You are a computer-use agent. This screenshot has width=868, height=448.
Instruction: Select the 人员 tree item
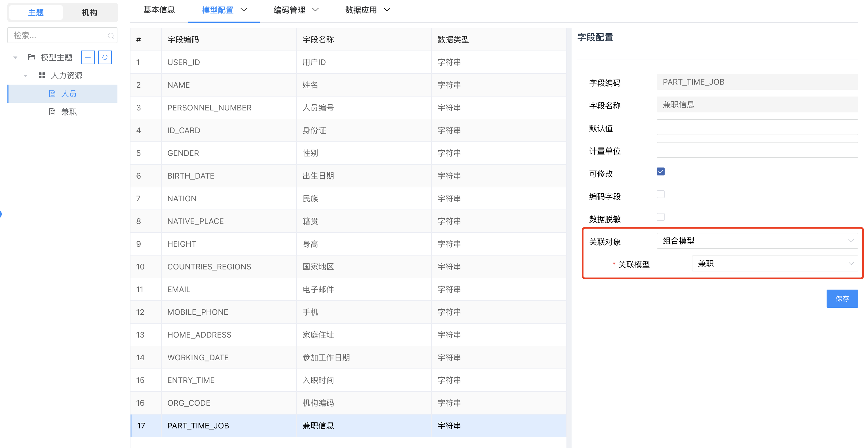[62, 93]
